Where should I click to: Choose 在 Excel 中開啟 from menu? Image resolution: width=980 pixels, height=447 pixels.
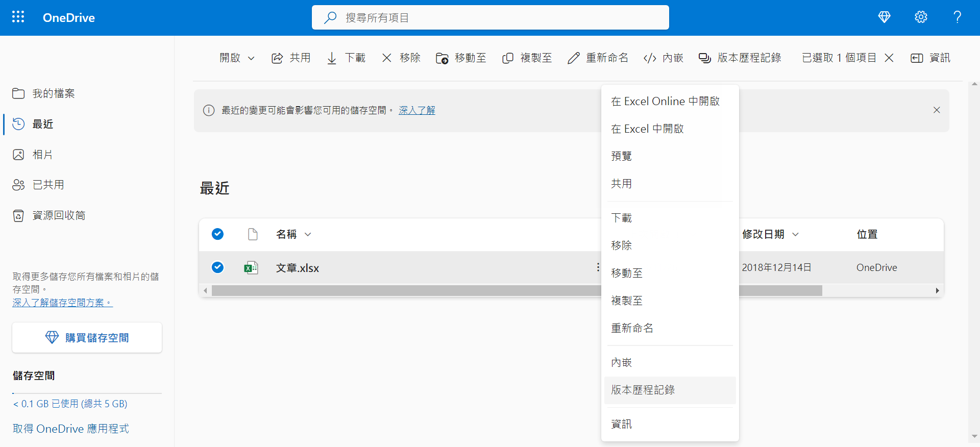(670, 129)
